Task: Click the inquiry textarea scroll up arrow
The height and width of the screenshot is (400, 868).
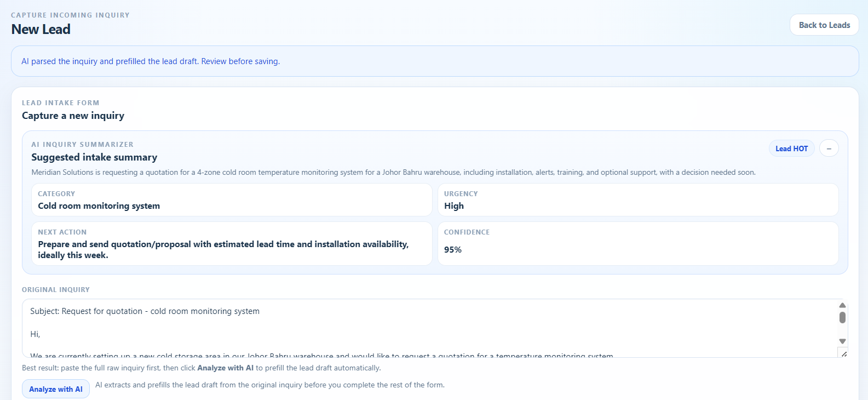Action: (x=842, y=305)
